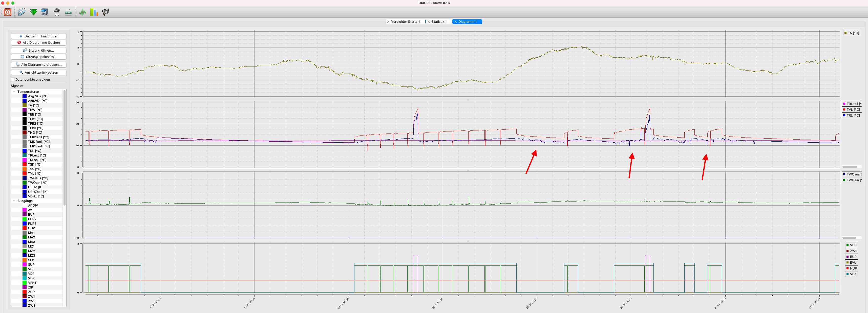Open a data file via folder icon
This screenshot has width=868, height=313.
(x=22, y=12)
